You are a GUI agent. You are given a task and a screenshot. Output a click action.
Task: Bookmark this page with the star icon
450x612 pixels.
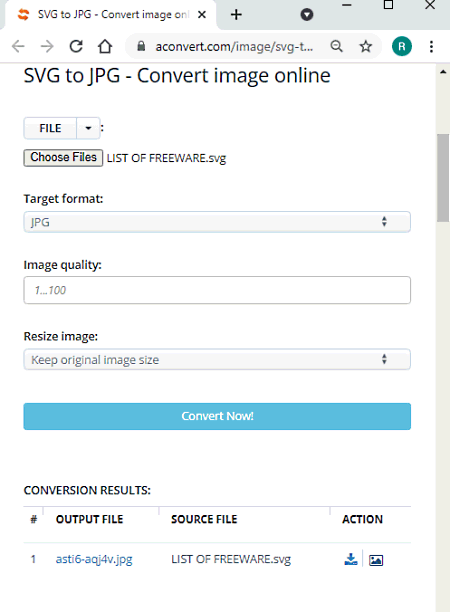[366, 46]
